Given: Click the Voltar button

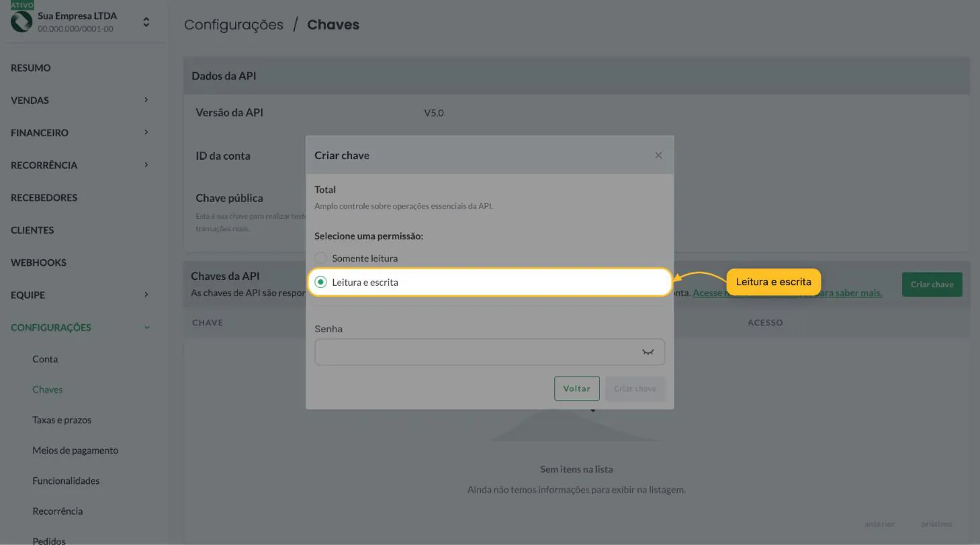Looking at the screenshot, I should 576,389.
